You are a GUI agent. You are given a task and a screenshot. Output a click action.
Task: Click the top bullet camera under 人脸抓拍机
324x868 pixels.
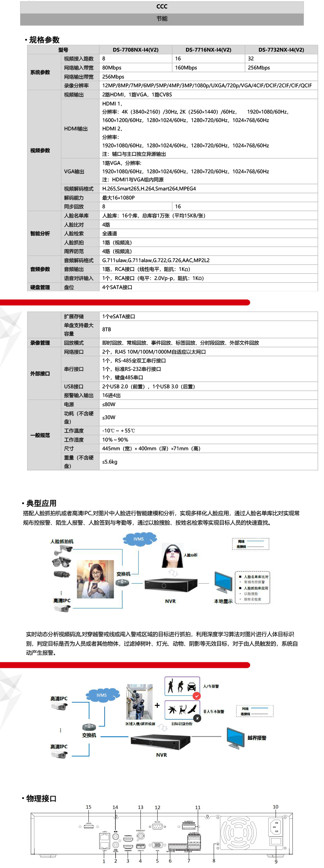(x=63, y=550)
